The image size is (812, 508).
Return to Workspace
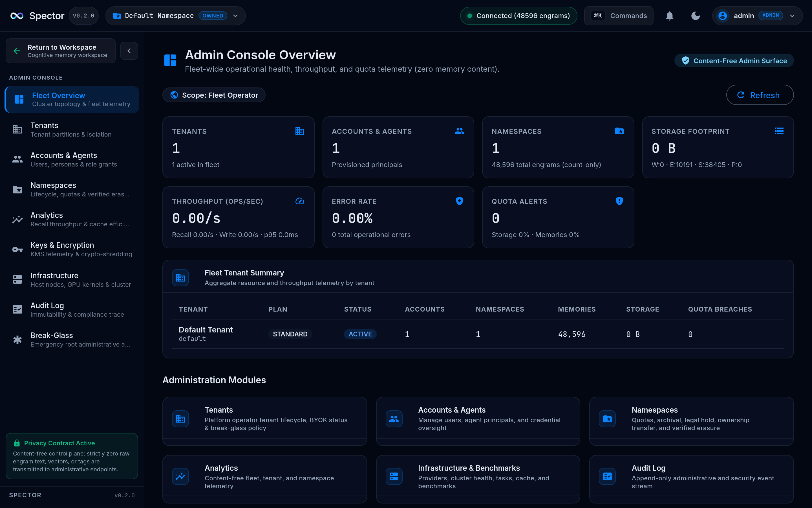61,51
